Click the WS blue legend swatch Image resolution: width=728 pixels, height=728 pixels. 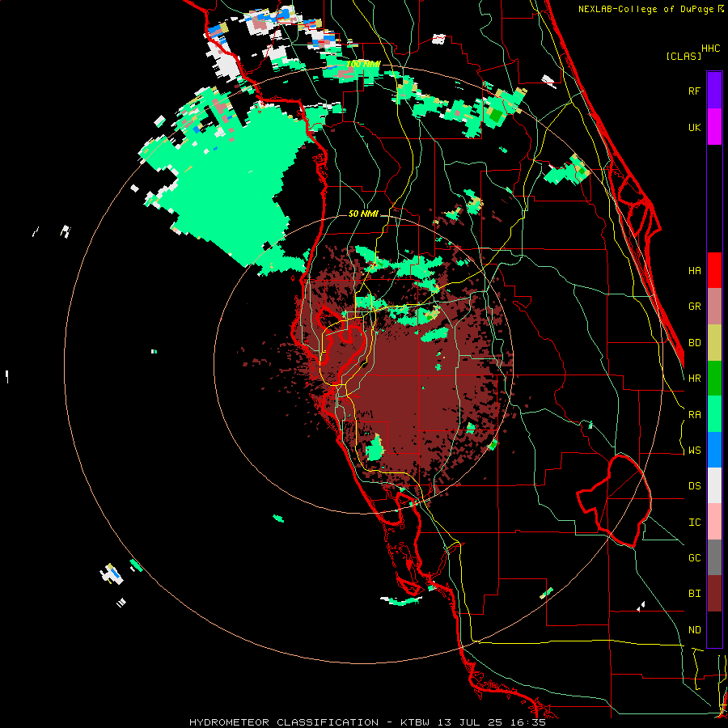coord(714,450)
